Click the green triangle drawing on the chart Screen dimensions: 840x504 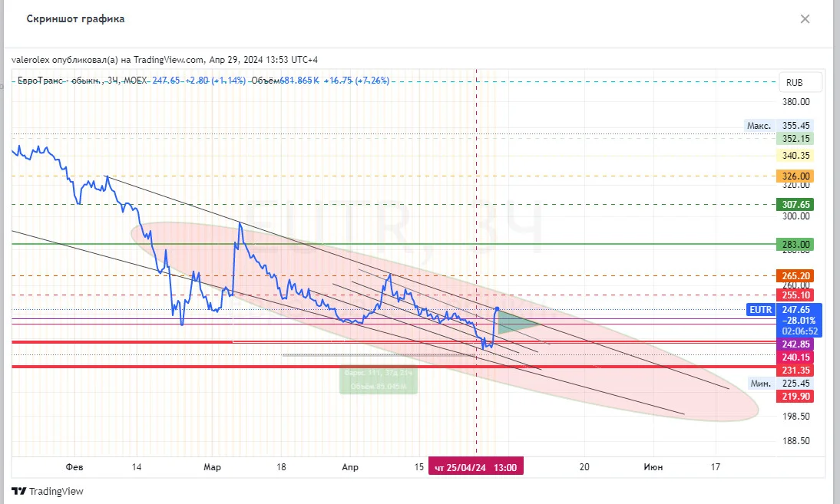pyautogui.click(x=515, y=322)
